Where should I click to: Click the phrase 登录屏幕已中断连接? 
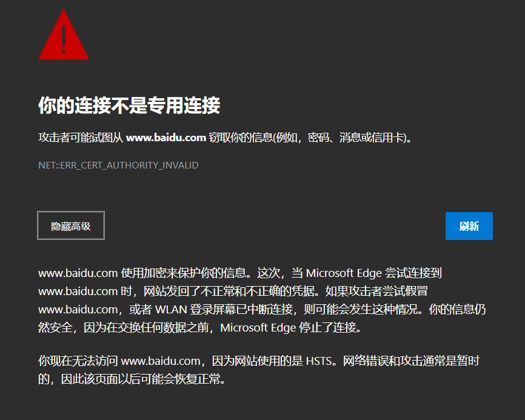pyautogui.click(x=241, y=309)
